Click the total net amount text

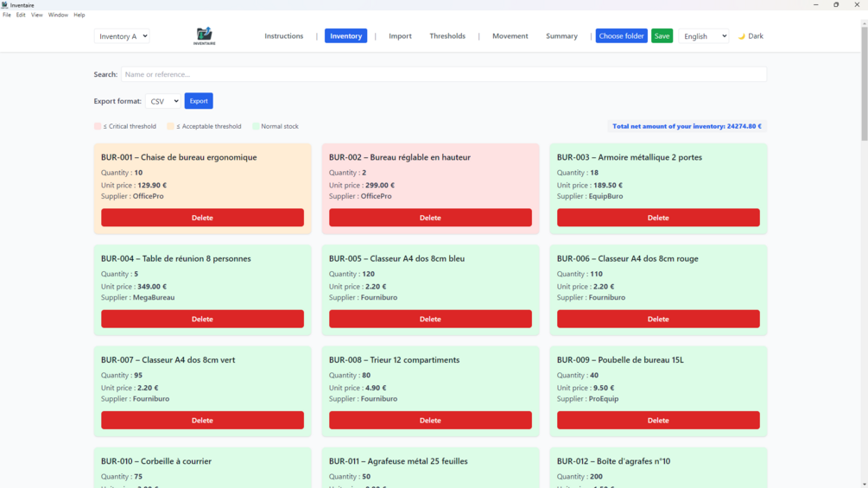pyautogui.click(x=687, y=126)
